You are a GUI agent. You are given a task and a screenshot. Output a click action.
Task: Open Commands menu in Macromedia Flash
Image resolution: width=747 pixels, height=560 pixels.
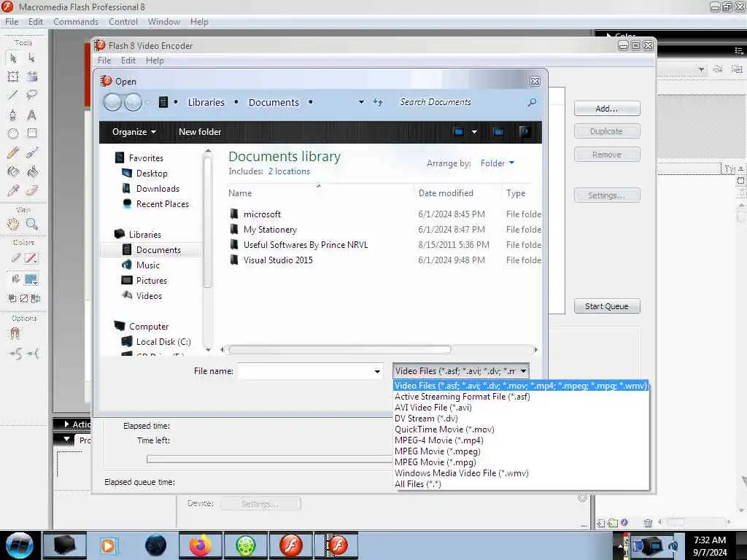point(76,22)
